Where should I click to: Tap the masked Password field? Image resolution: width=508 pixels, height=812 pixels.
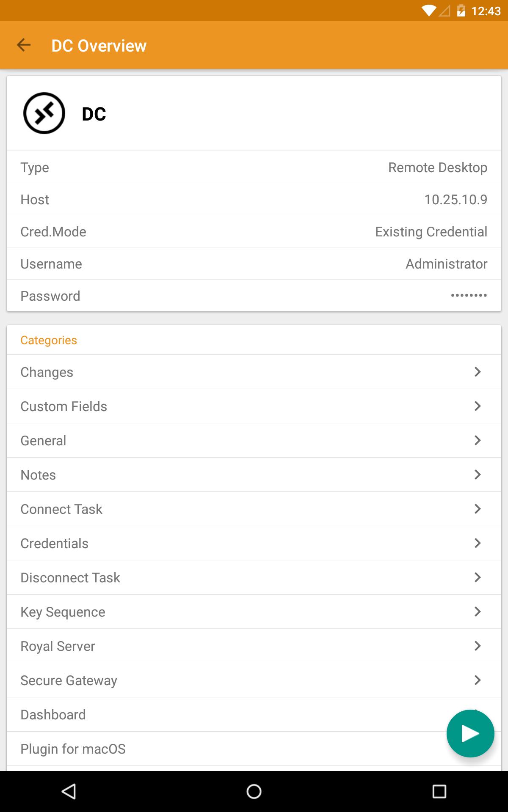(x=254, y=296)
